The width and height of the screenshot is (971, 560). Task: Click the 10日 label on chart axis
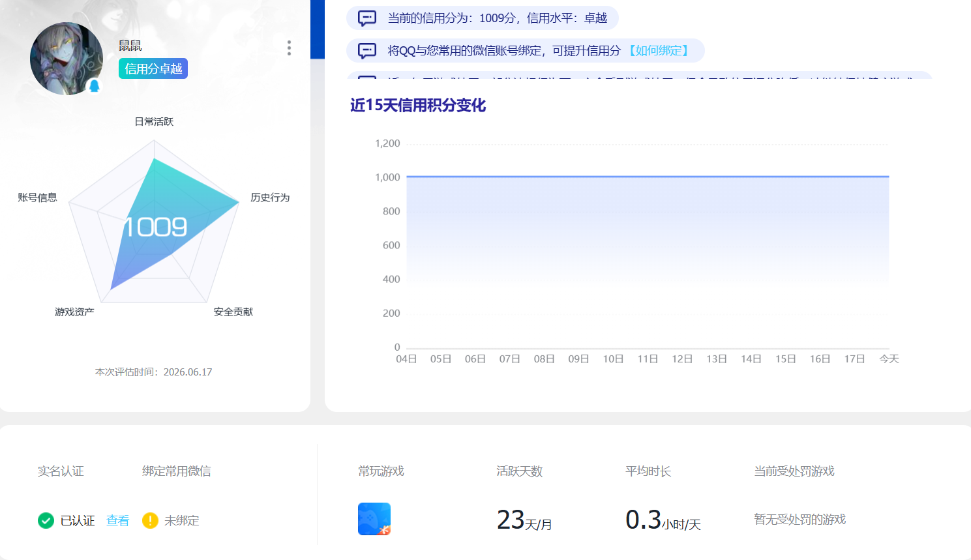[x=613, y=359]
